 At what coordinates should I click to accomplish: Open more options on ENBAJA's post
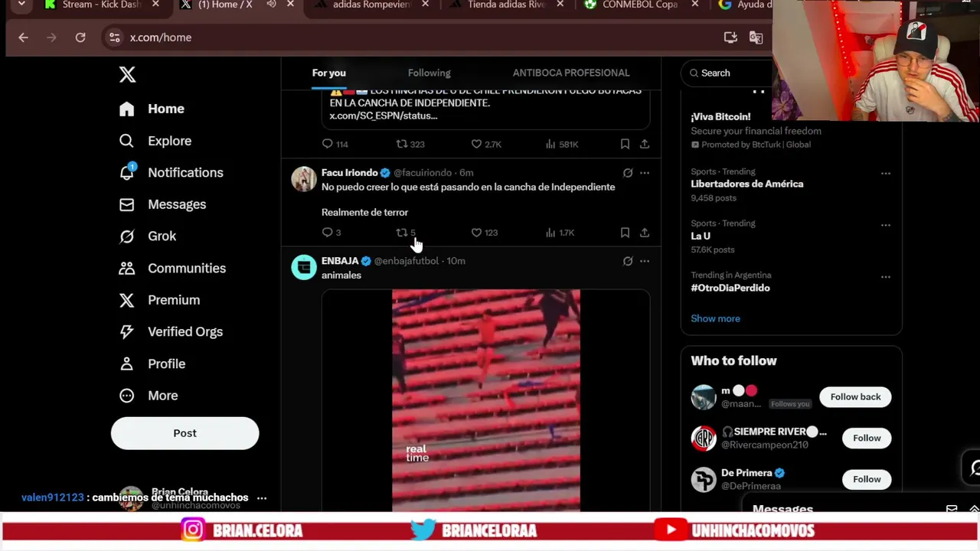click(x=645, y=261)
